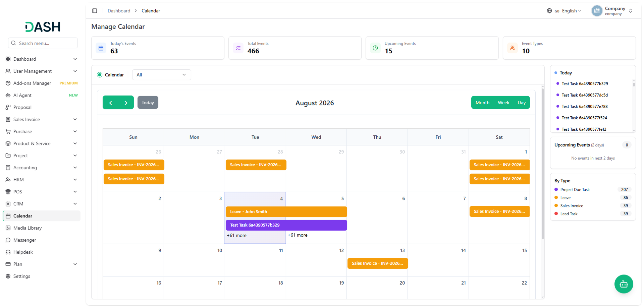This screenshot has height=308, width=644.
Task: Open the All calendar filter dropdown
Action: point(161,75)
